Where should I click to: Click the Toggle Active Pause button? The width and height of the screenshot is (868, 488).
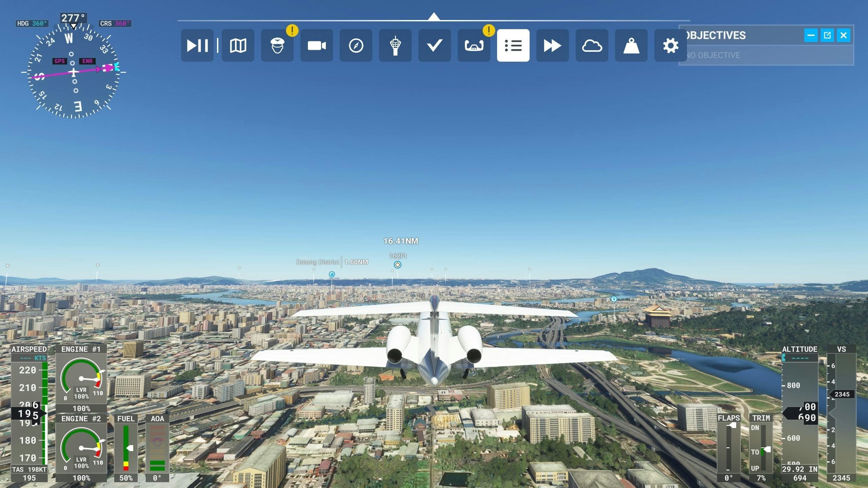tap(197, 45)
